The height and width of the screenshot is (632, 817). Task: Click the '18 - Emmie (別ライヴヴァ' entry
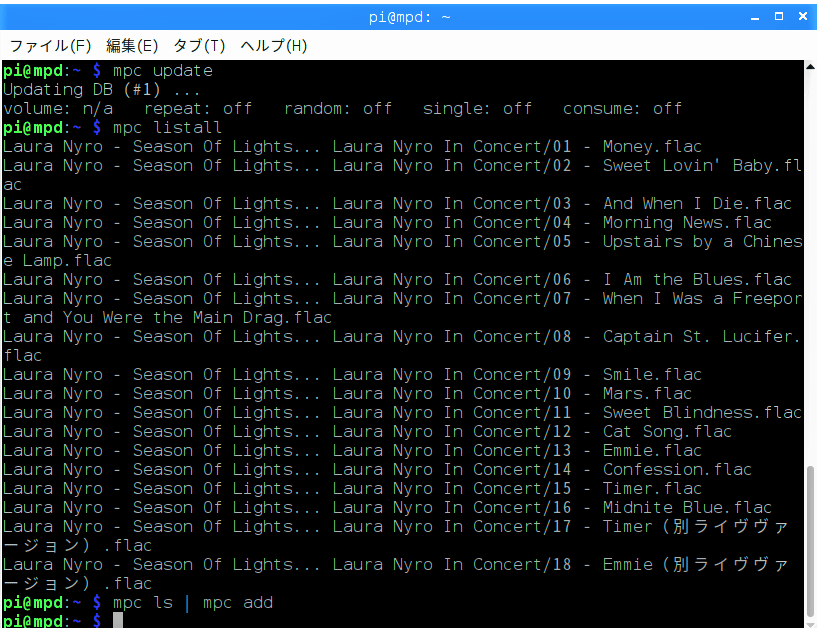[x=671, y=565]
